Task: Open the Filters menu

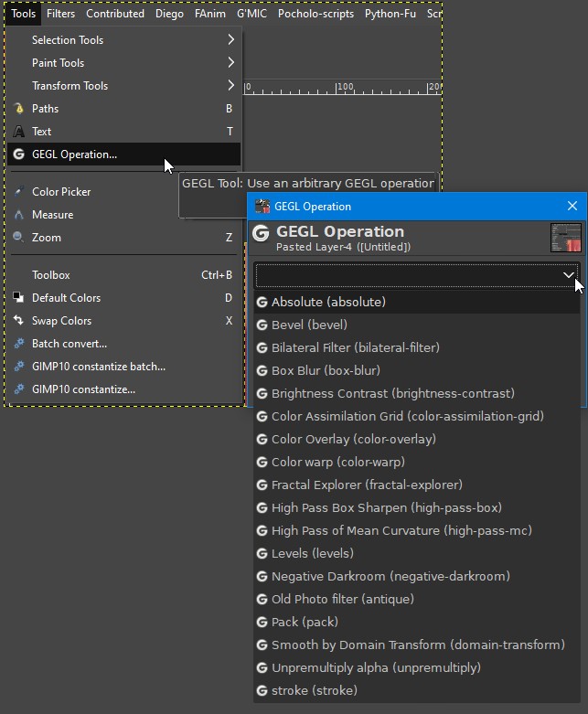Action: click(x=60, y=14)
